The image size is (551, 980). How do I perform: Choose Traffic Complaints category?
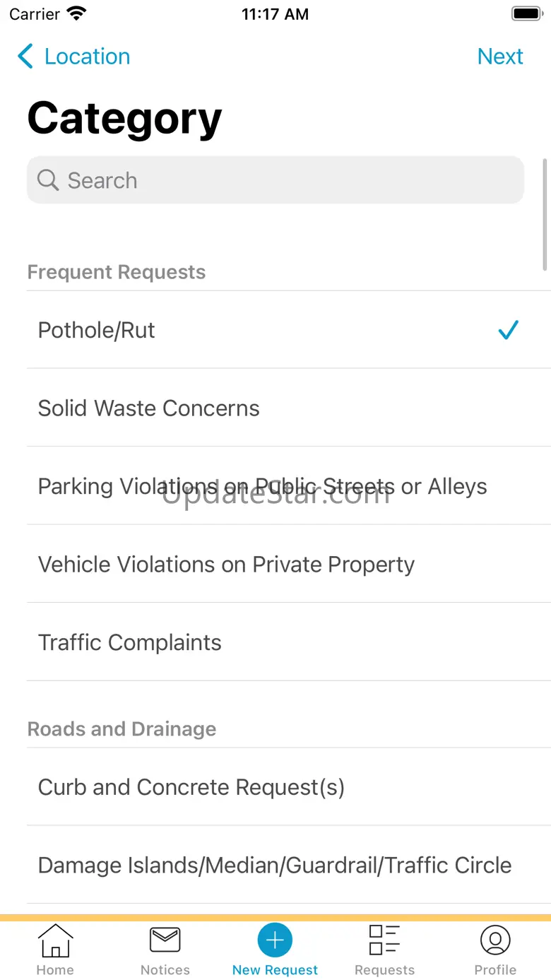tap(130, 642)
